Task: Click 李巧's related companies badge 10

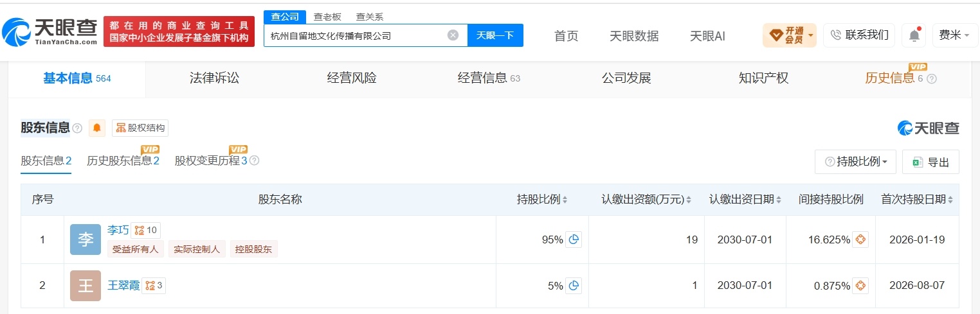Action: (x=145, y=230)
